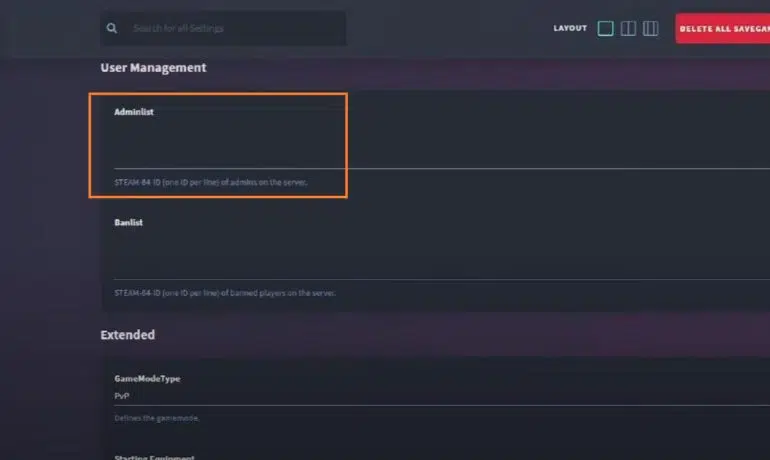
Task: Open the GameModeType PvP value selector
Action: [x=442, y=396]
